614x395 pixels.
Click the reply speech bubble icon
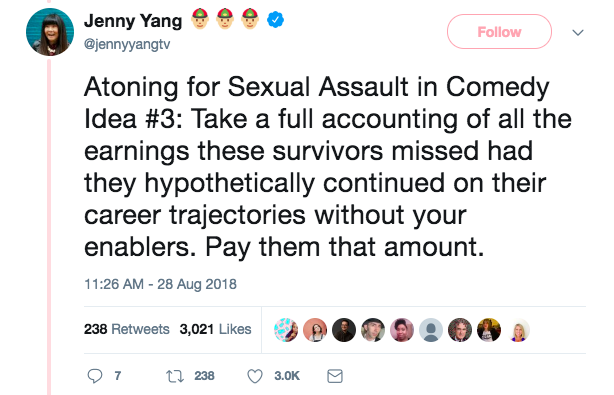[94, 376]
